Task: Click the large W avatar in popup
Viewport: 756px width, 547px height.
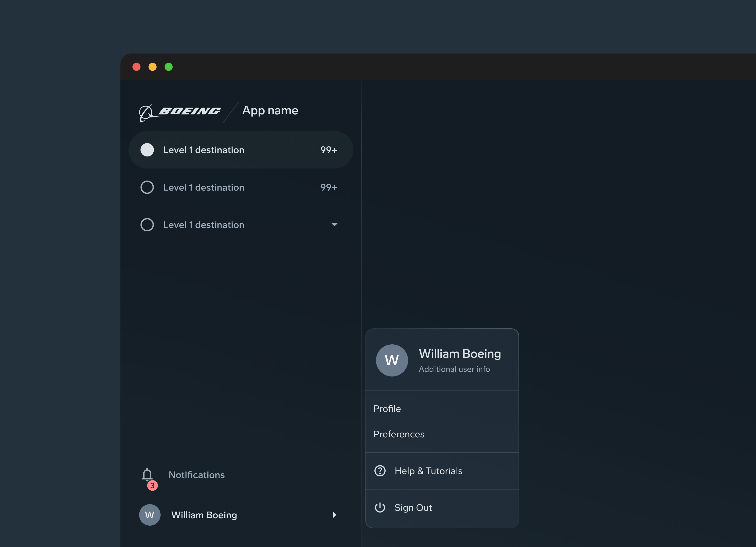Action: click(392, 360)
